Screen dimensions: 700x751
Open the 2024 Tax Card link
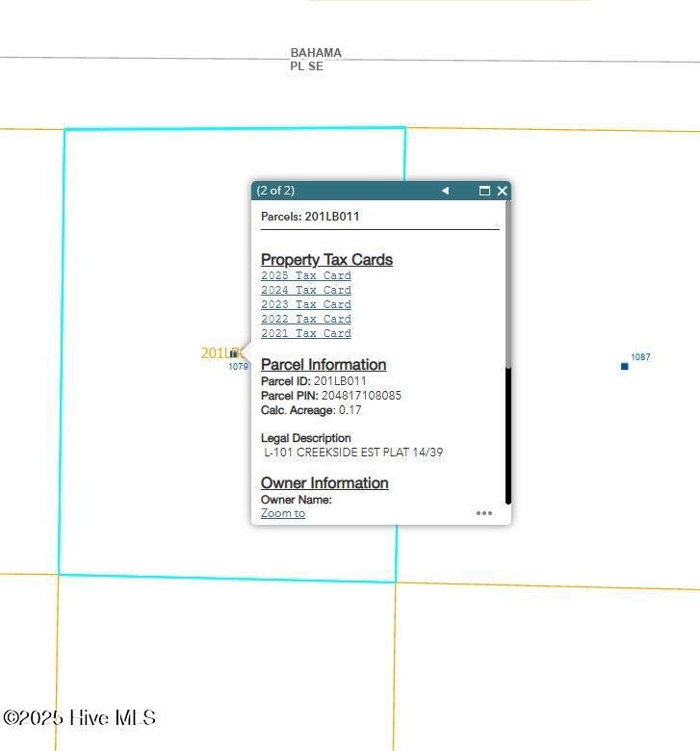(x=305, y=290)
